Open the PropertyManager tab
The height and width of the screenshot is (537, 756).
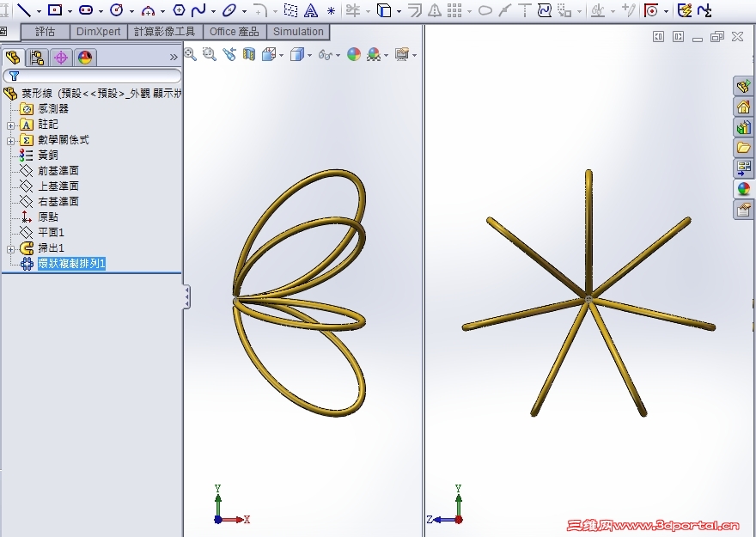(x=37, y=58)
